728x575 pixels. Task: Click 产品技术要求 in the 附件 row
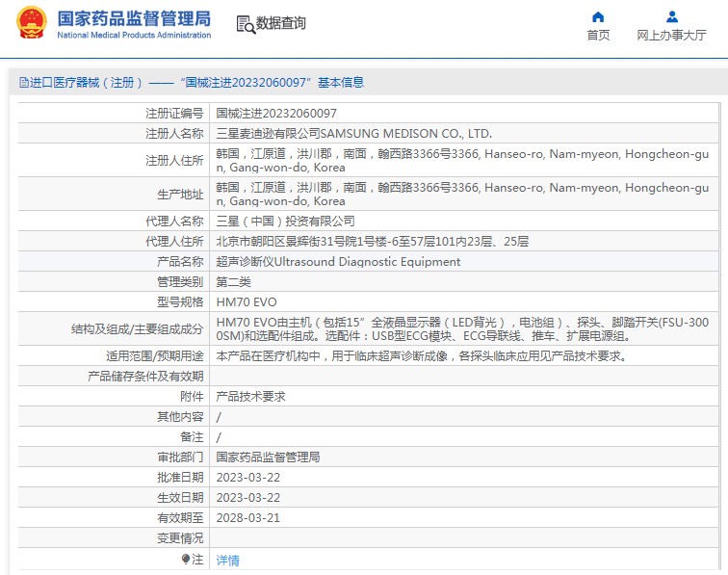(250, 396)
